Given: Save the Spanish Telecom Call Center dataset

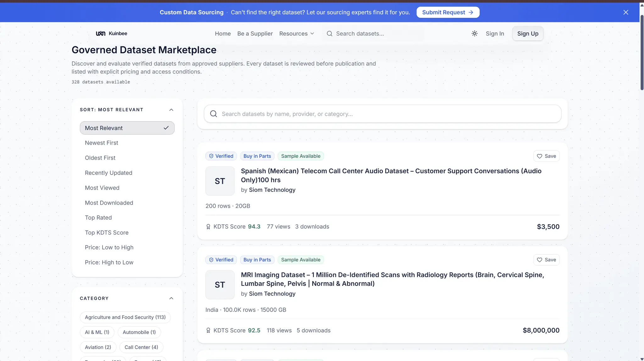Looking at the screenshot, I should [x=546, y=156].
